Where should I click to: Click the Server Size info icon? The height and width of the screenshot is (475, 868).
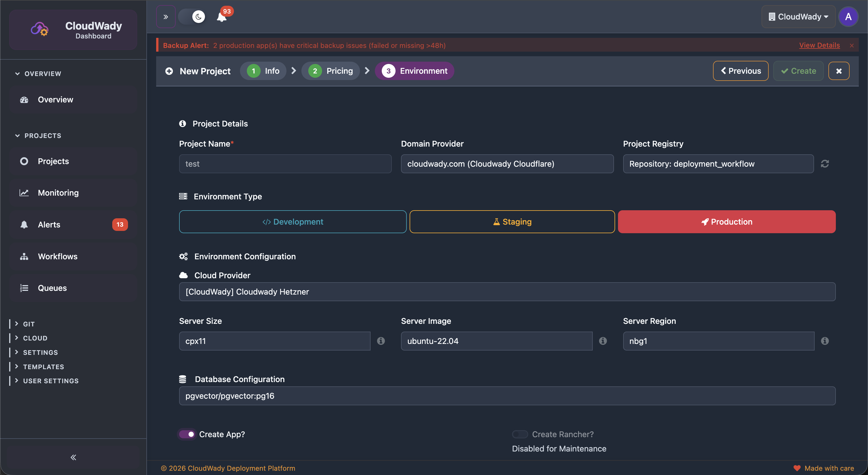(381, 341)
